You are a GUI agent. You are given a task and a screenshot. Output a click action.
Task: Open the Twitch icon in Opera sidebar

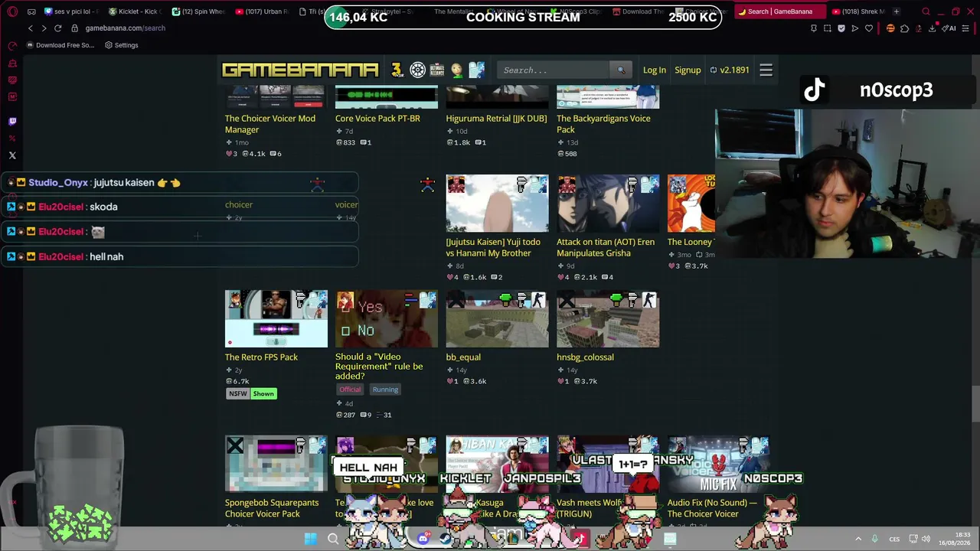pos(12,121)
